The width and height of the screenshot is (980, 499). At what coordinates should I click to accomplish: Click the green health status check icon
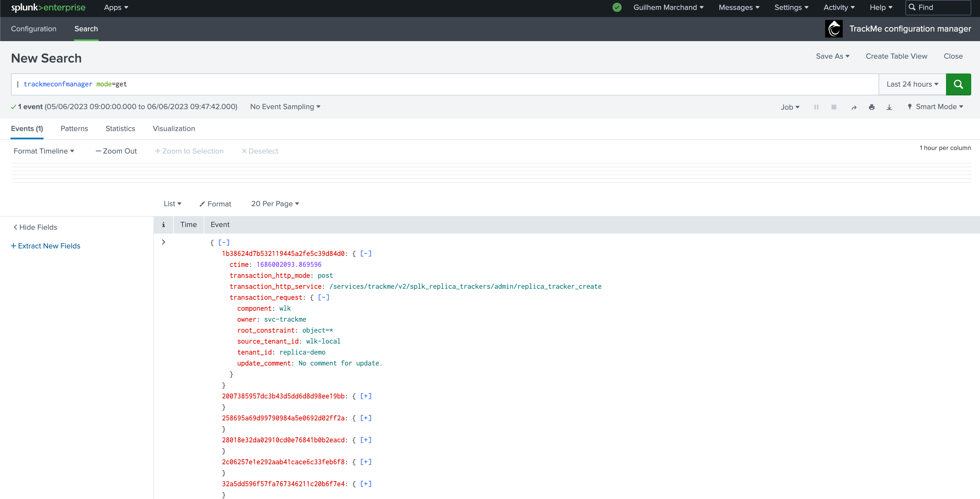617,7
